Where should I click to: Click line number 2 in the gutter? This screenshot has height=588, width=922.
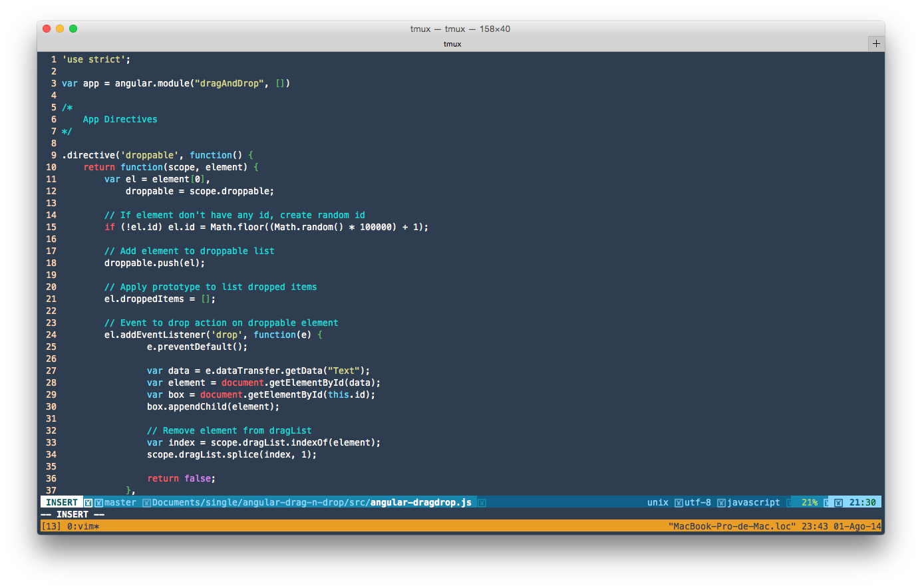click(54, 71)
